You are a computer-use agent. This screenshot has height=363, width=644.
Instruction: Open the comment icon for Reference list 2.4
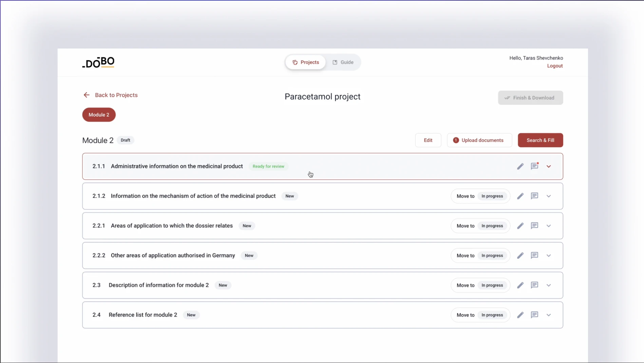(535, 315)
